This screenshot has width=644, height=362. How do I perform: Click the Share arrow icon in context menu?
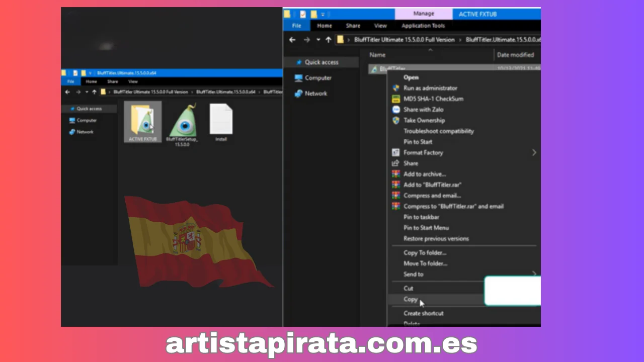point(396,163)
